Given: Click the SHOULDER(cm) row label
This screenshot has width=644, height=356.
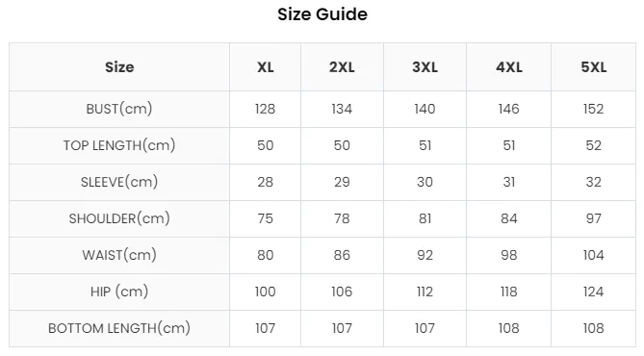Looking at the screenshot, I should (x=119, y=218).
